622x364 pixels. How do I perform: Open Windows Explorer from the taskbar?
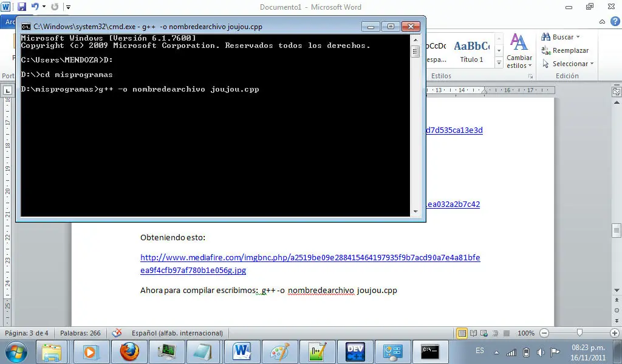pos(52,352)
